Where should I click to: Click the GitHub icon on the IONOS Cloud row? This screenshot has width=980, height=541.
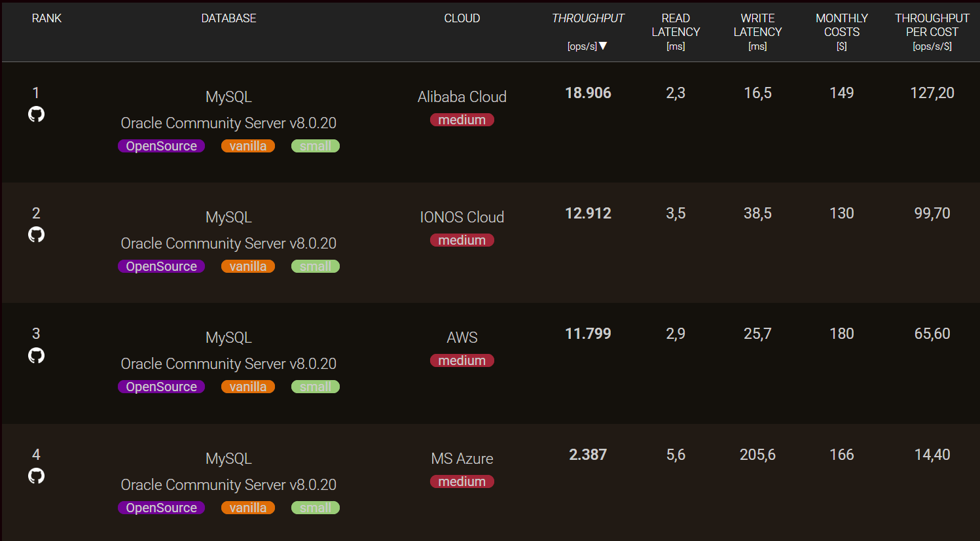(36, 234)
